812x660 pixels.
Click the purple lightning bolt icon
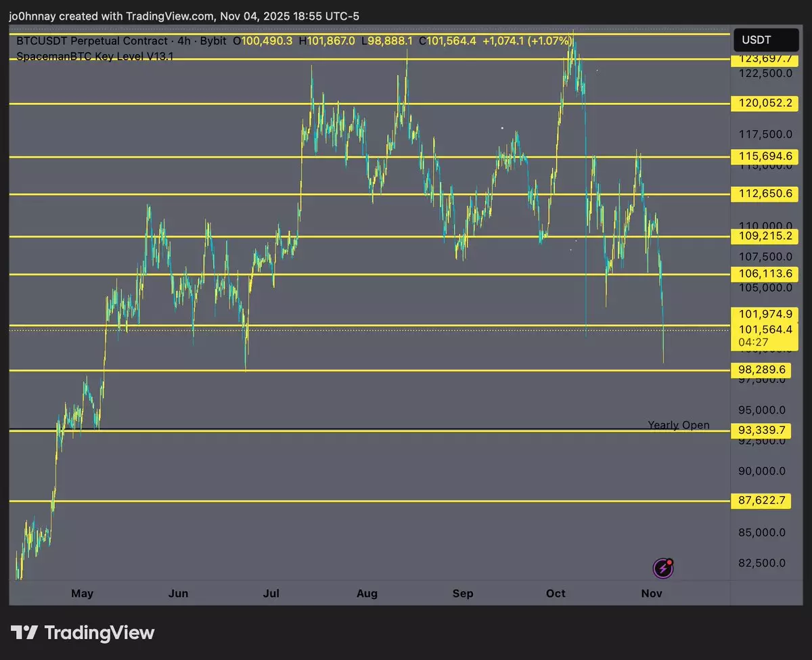click(x=662, y=569)
